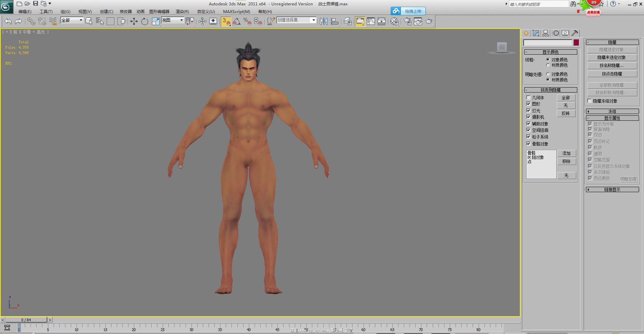644x334 pixels.
Task: Click the 拖拽上传 upload button
Action: tap(408, 11)
